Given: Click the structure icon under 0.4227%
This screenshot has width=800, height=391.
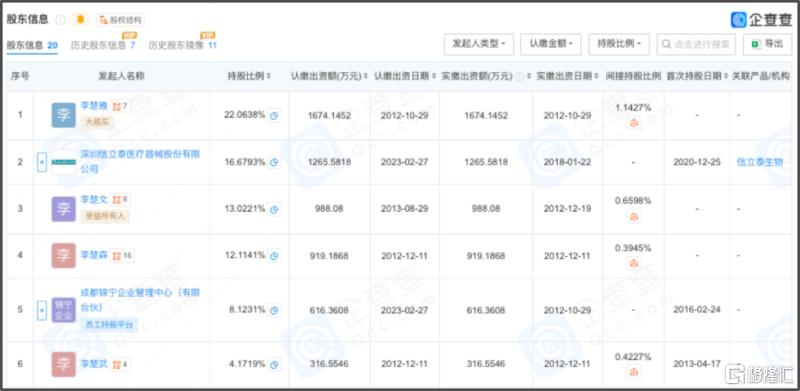Looking at the screenshot, I should click(633, 372).
